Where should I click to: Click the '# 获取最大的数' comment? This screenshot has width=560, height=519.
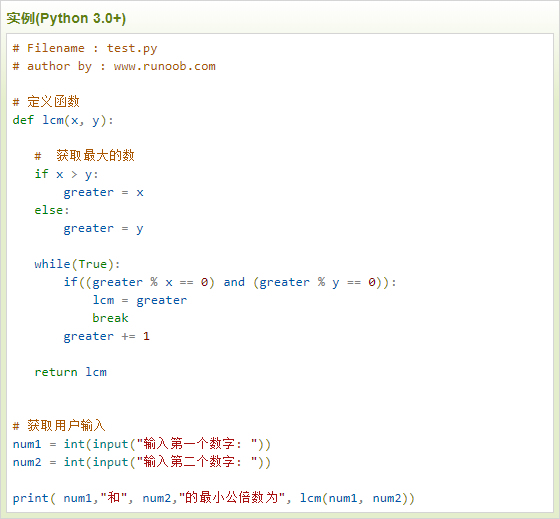84,156
